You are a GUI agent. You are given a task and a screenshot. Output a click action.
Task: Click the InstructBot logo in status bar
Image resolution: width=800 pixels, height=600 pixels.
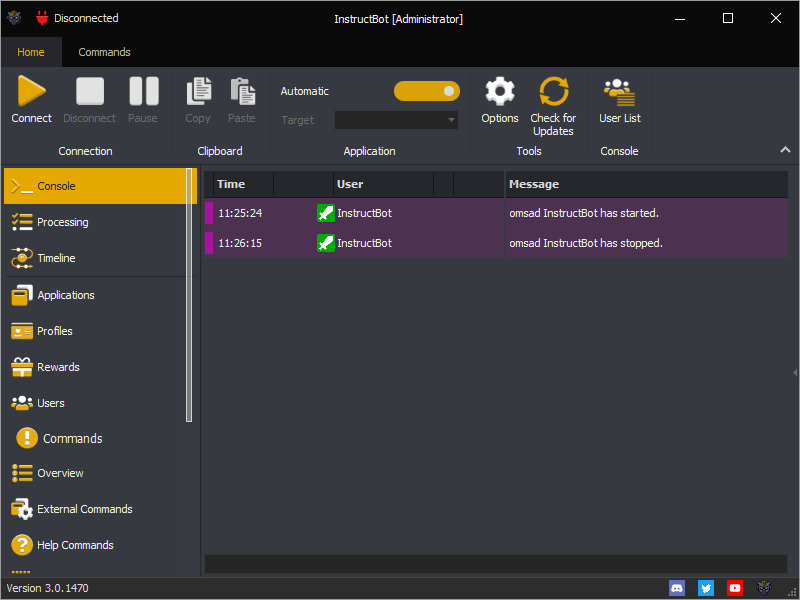pos(764,588)
